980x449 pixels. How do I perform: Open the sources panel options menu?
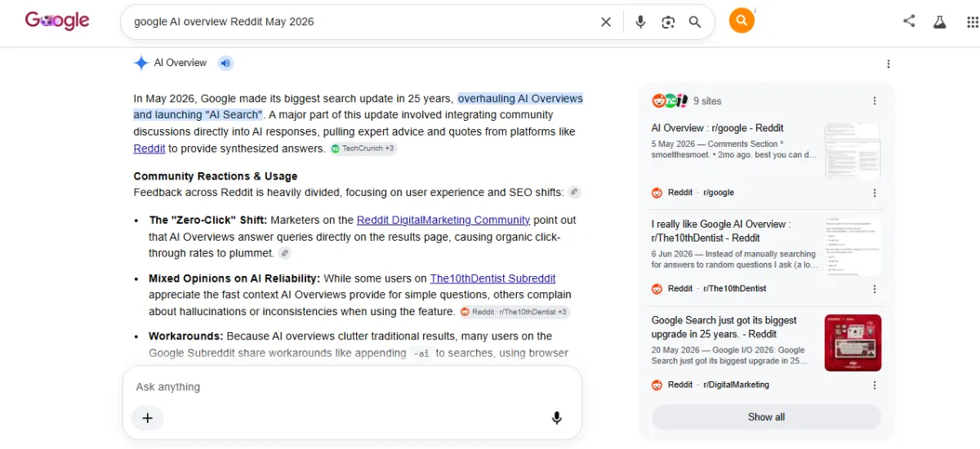pos(875,101)
